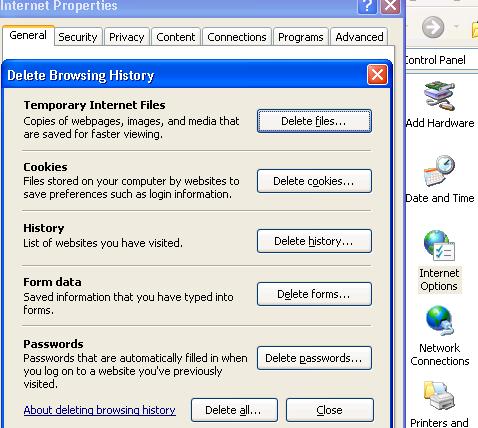
Task: Click the Delete passwords button
Action: [314, 358]
